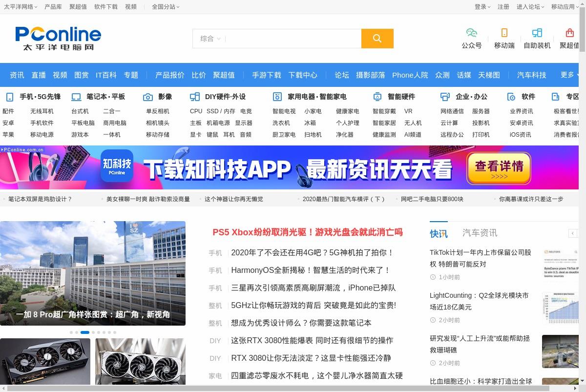Open the 登录 dropdown
The height and width of the screenshot is (392, 586).
(482, 7)
